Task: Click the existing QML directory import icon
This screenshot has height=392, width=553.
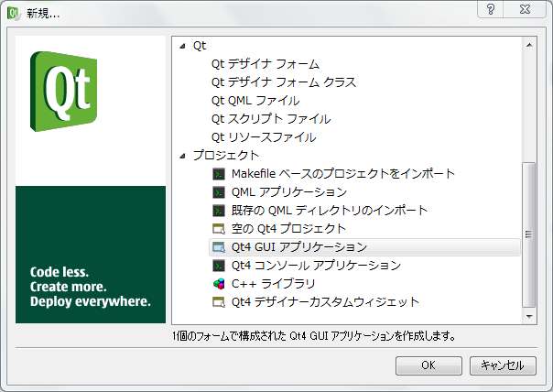Action: pos(219,210)
